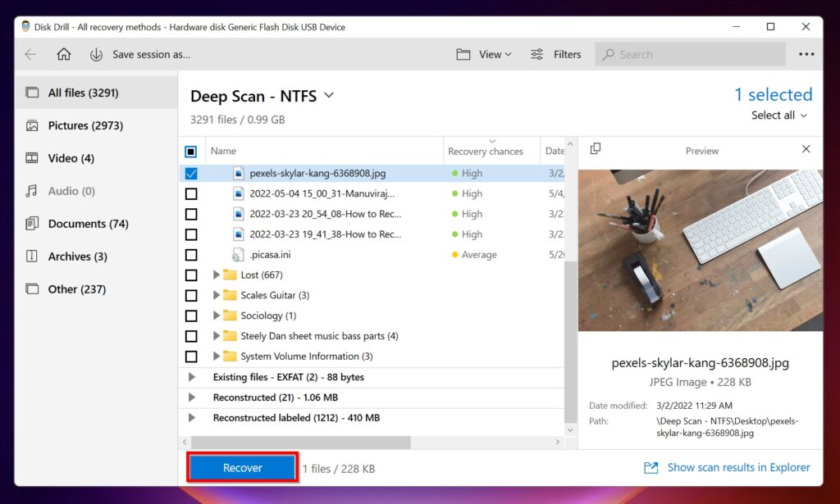Screen dimensions: 840x504
Task: Click the Recover button
Action: pyautogui.click(x=242, y=467)
